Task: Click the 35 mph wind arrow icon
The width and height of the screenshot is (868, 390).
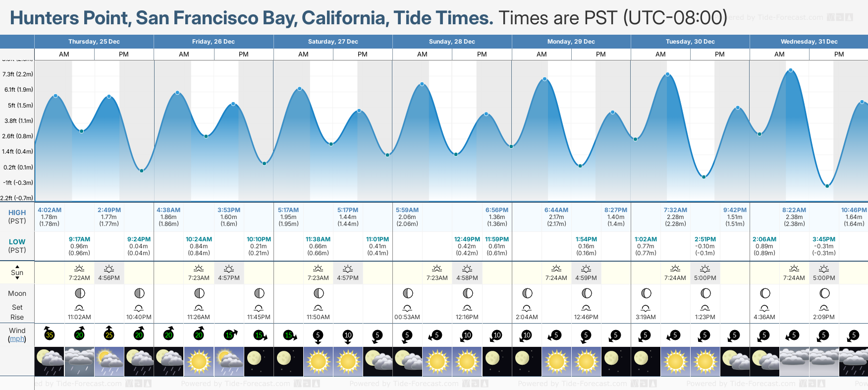Action: pyautogui.click(x=49, y=334)
